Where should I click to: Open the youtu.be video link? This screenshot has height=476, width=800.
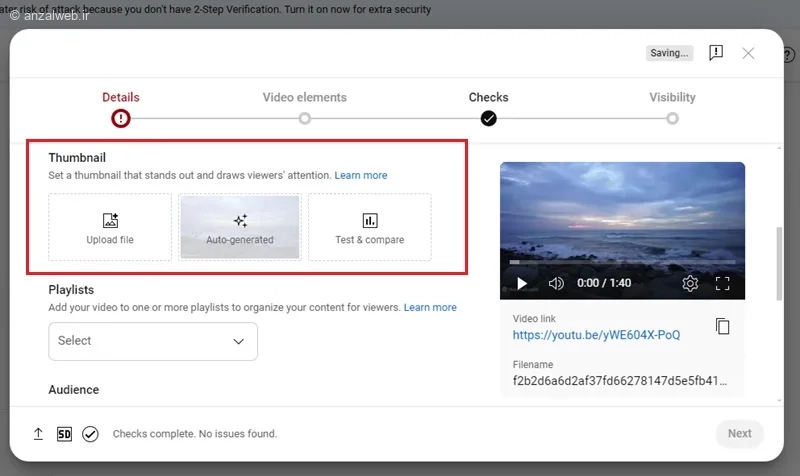596,335
